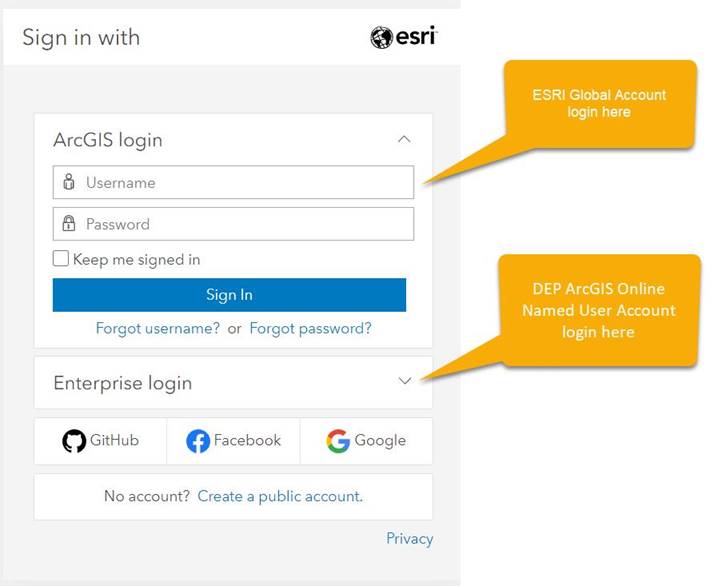Screen dimensions: 726x586
Task: Expand the Enterprise login section chevron
Action: point(405,381)
